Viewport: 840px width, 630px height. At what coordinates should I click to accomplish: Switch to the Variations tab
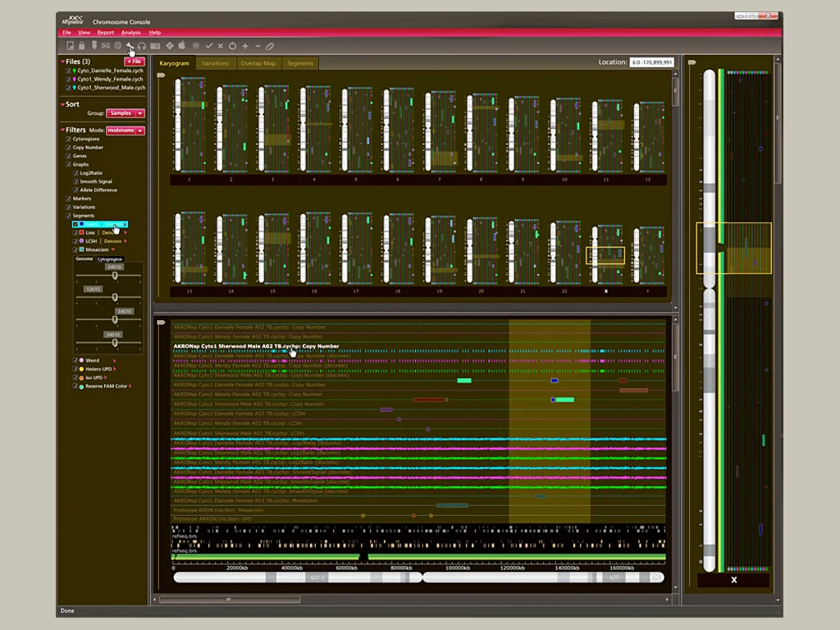click(x=215, y=63)
